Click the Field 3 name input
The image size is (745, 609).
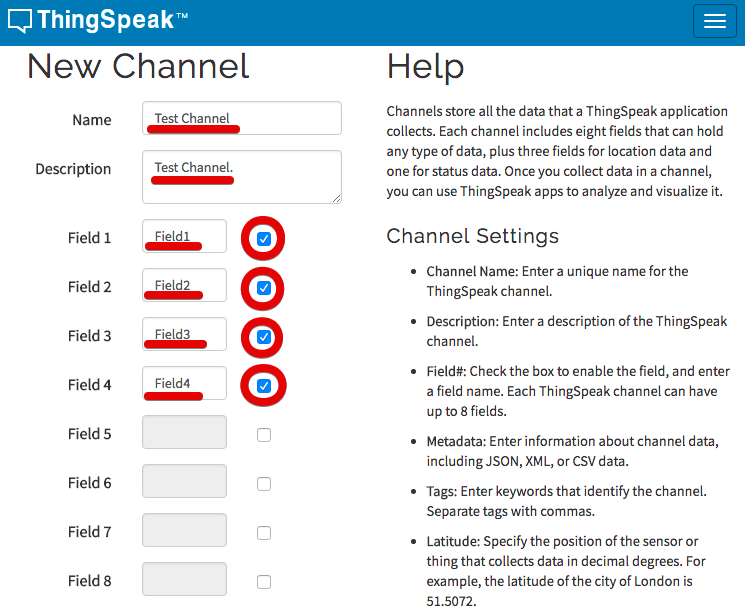click(184, 334)
